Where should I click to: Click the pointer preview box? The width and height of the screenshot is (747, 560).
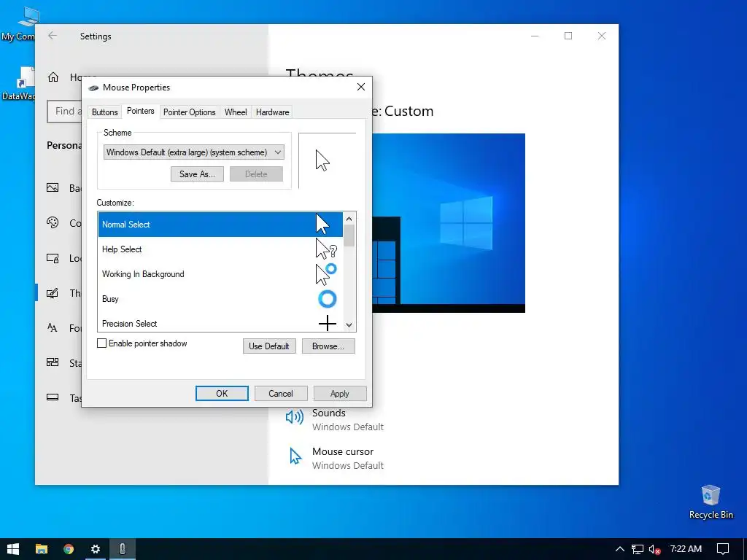pyautogui.click(x=328, y=160)
